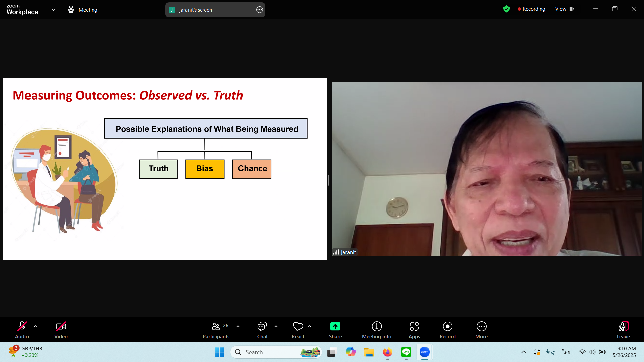Open the Apps icon
The height and width of the screenshot is (362, 644).
[414, 326]
